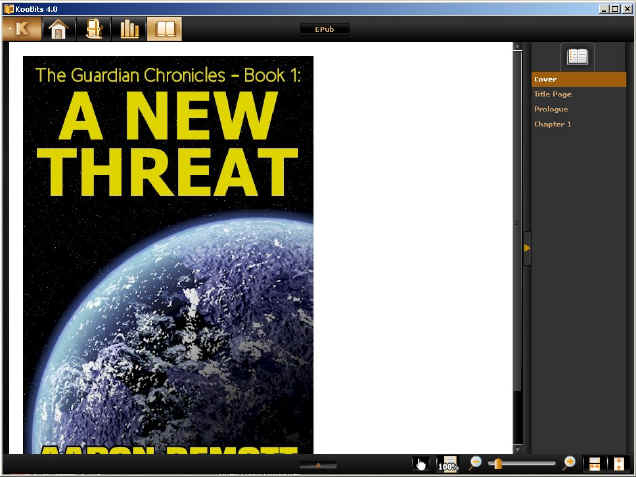Open the KooBits K main menu
This screenshot has height=477, width=636.
[x=20, y=29]
